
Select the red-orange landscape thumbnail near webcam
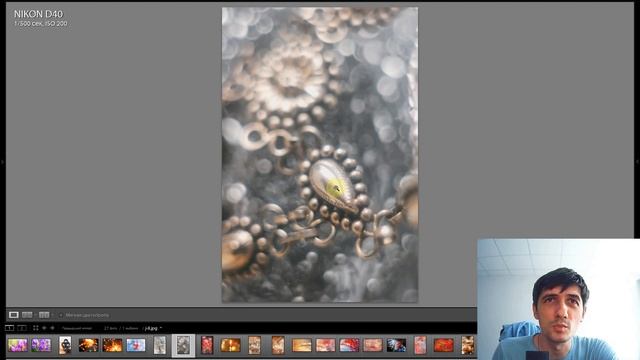[444, 345]
